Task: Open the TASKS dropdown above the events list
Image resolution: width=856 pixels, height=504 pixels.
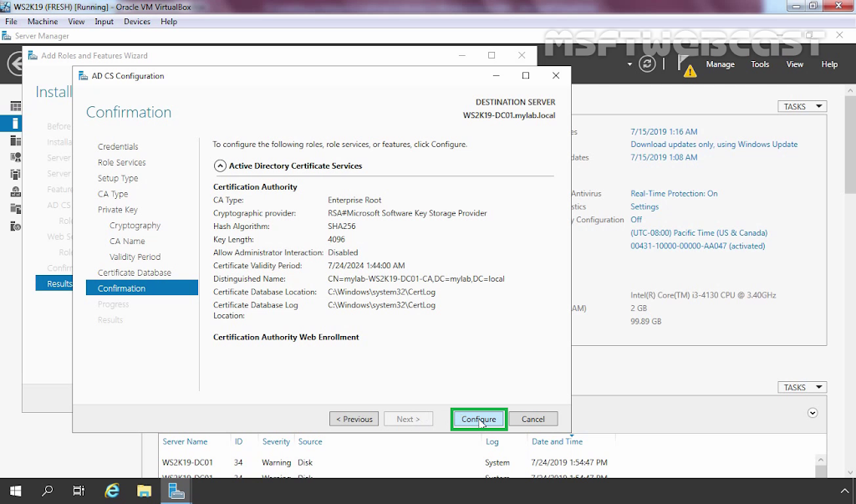Action: click(x=802, y=387)
